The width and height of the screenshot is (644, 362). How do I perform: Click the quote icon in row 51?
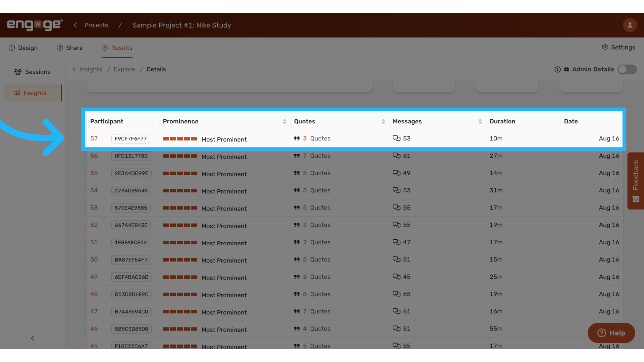click(297, 242)
